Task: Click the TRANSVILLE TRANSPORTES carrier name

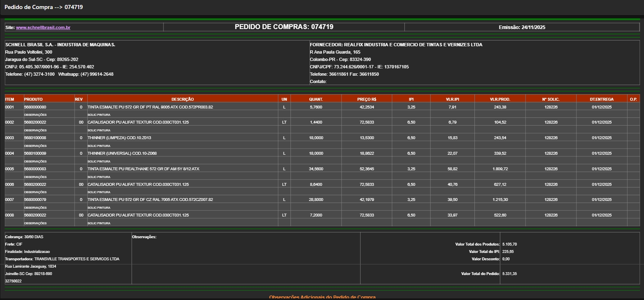Action: [x=77, y=259]
